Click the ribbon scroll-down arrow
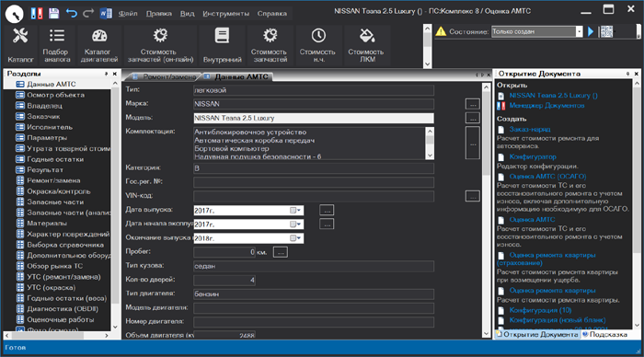The image size is (644, 357). pos(427,63)
